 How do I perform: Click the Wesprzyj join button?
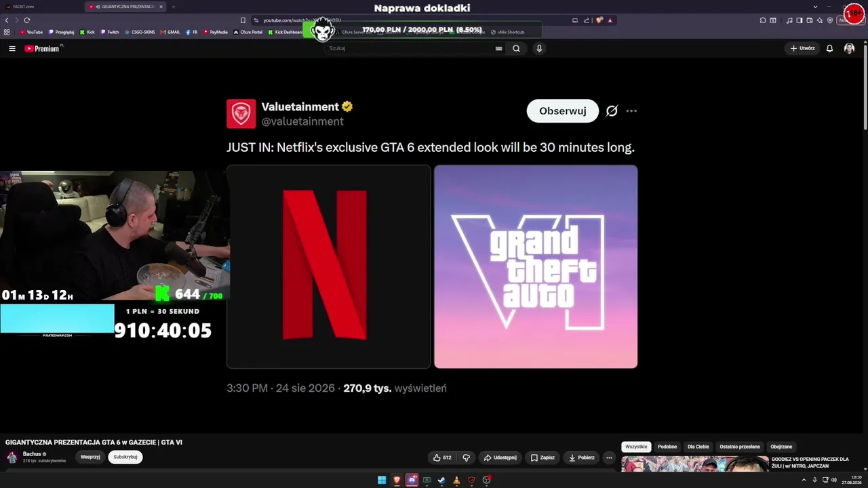[90, 457]
